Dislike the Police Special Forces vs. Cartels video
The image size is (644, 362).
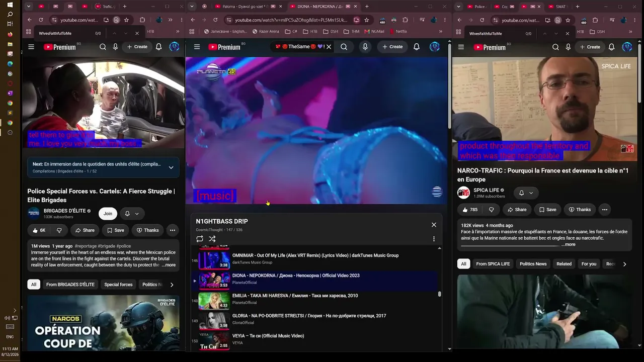[59, 230]
